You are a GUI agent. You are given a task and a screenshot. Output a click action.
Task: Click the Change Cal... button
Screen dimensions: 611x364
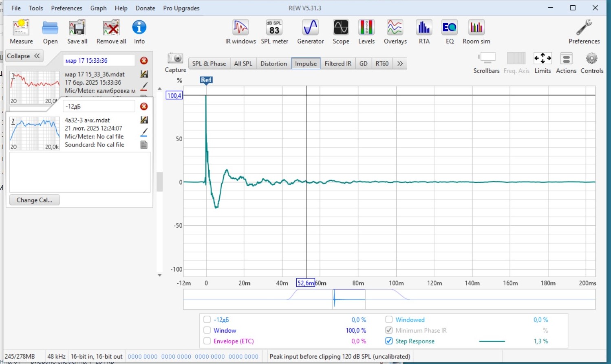pyautogui.click(x=34, y=200)
